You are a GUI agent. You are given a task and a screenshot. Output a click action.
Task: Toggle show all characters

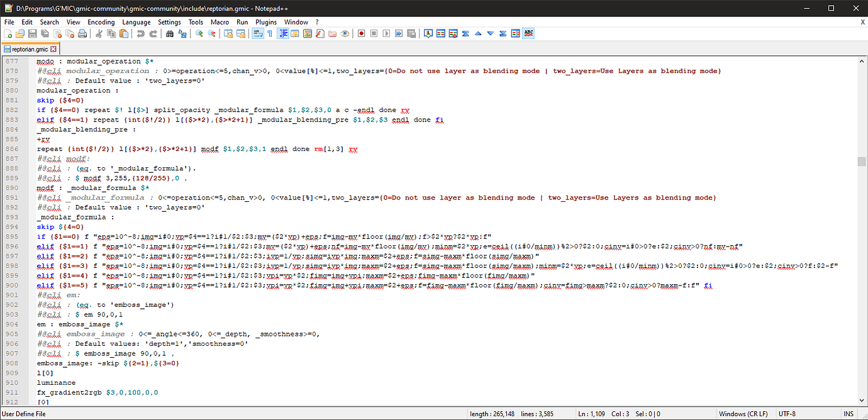click(270, 33)
